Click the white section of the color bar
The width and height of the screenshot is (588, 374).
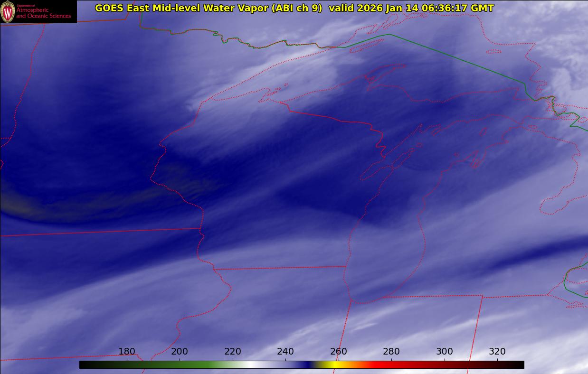point(252,365)
